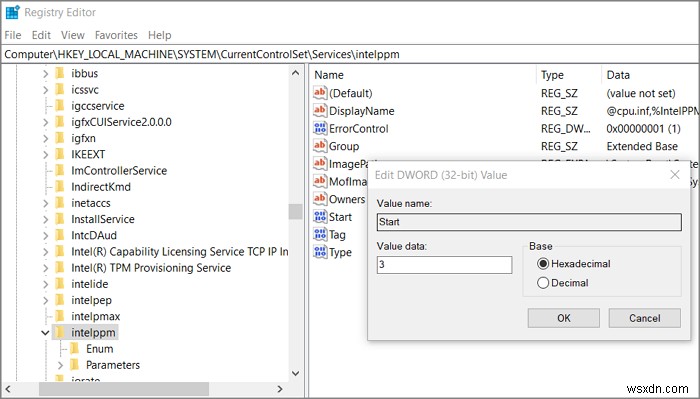Select the intelppm key in tree
Image resolution: width=700 pixels, height=399 pixels.
click(93, 332)
